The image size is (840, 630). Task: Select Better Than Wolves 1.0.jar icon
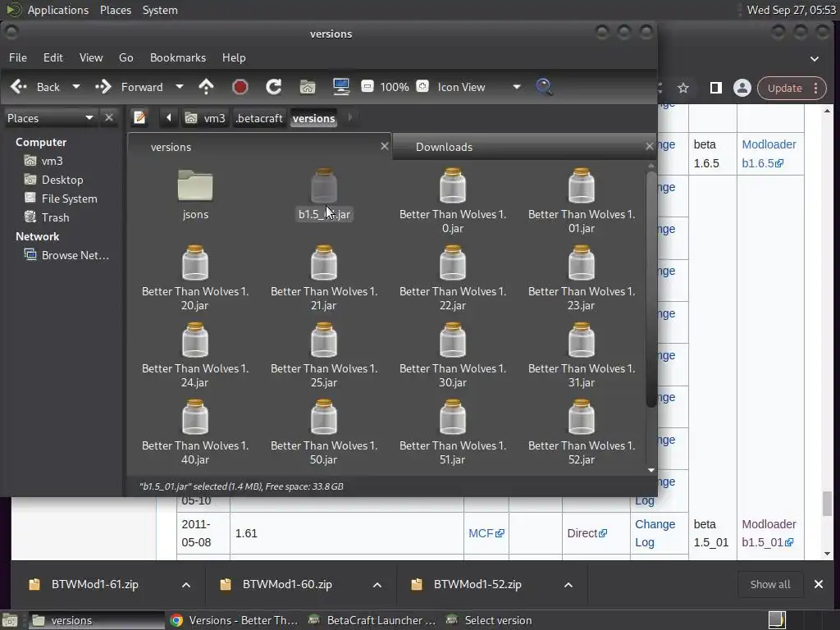point(453,186)
